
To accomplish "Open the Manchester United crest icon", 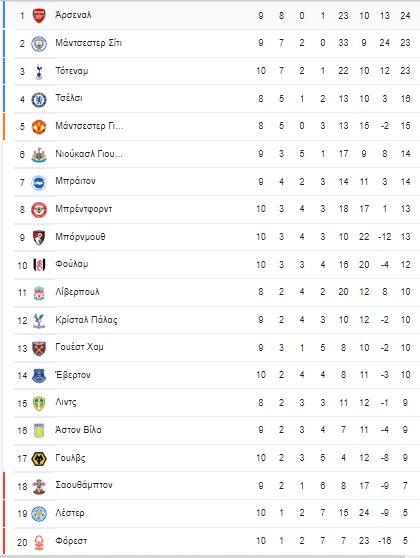I will [39, 127].
